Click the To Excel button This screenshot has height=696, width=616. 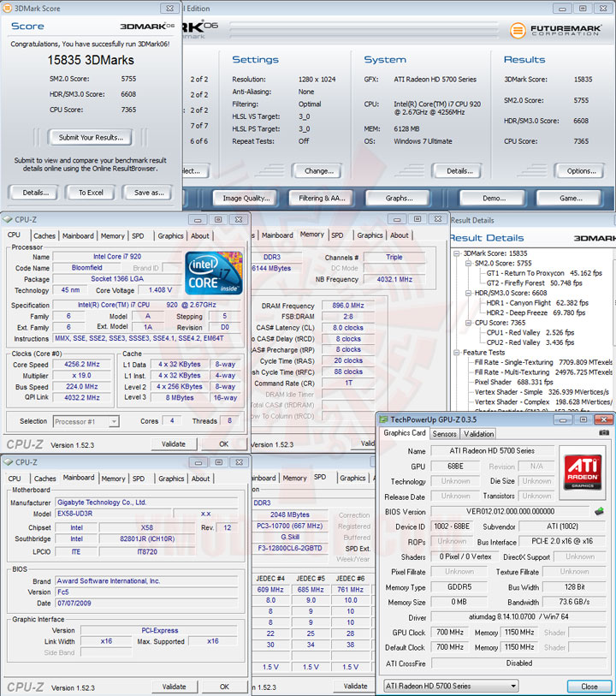point(91,193)
